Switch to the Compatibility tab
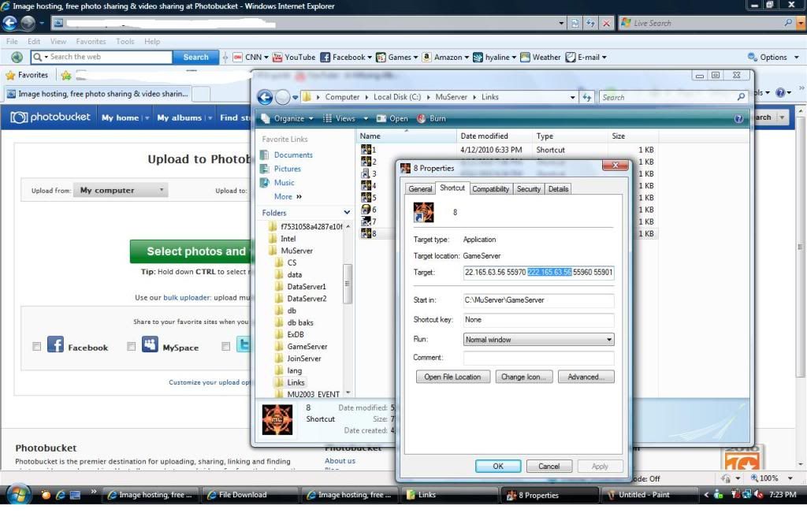Screen dimensions: 807x532 pyautogui.click(x=491, y=189)
